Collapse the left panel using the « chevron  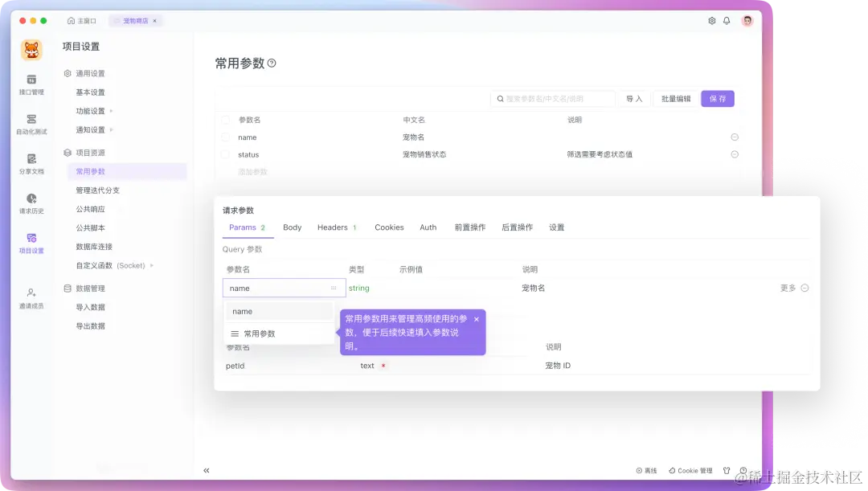click(206, 470)
